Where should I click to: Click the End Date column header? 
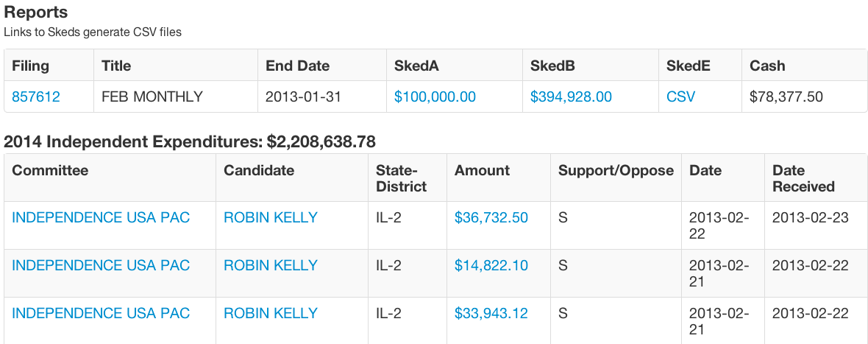pos(297,66)
